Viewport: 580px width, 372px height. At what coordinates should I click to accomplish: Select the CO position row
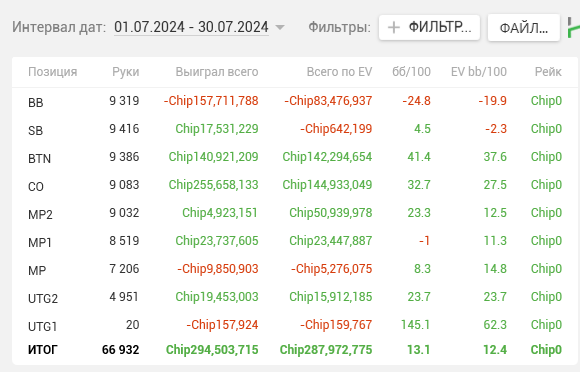(295, 185)
